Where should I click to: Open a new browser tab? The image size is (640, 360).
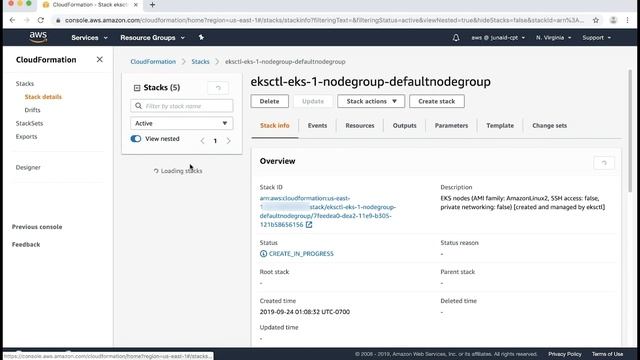coord(152,5)
